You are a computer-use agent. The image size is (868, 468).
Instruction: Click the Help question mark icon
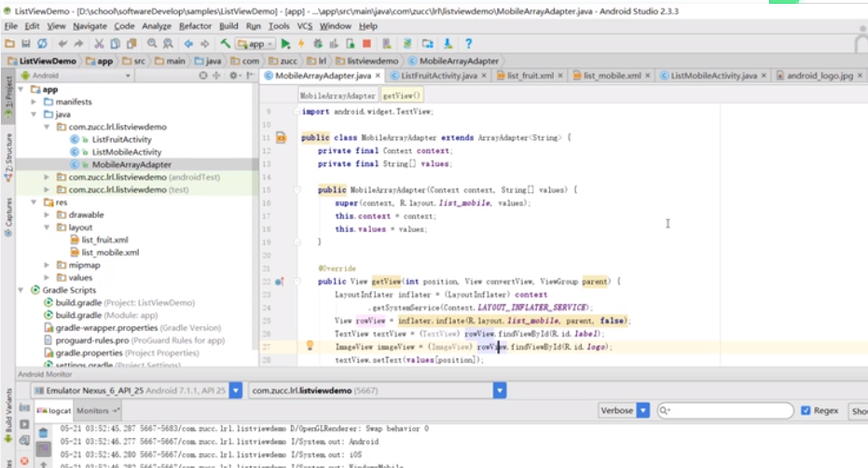468,44
